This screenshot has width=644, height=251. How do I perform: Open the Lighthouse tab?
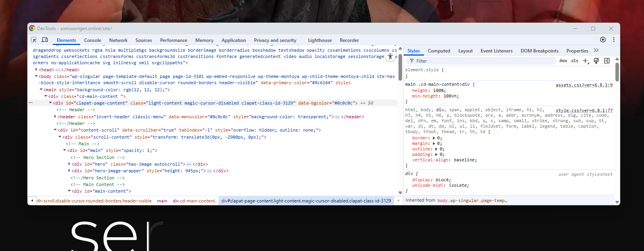coord(320,40)
